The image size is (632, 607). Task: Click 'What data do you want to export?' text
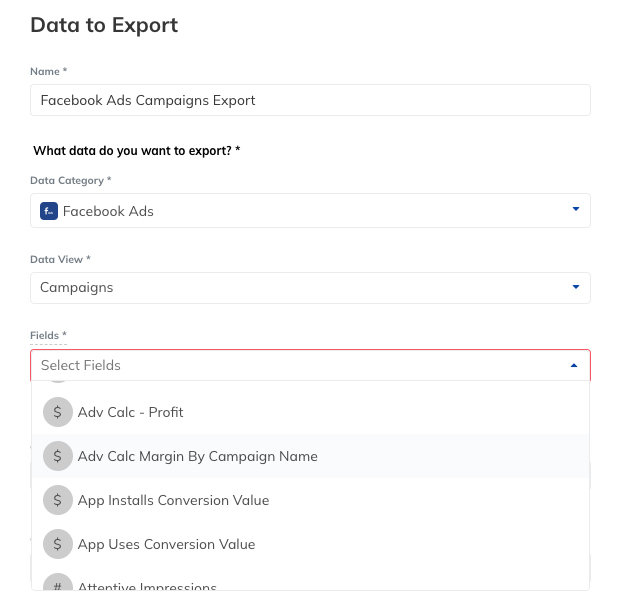(x=137, y=151)
